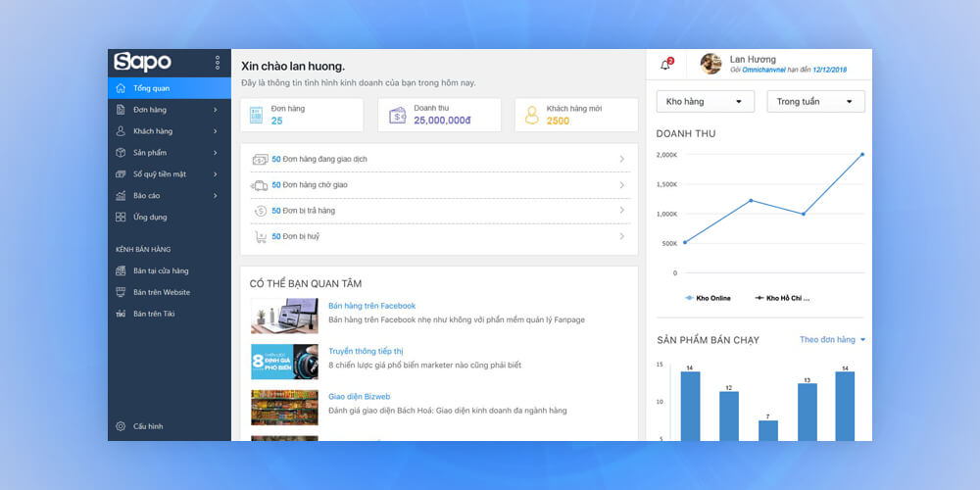Click the notification bell icon
Image resolution: width=980 pixels, height=490 pixels.
click(x=665, y=65)
